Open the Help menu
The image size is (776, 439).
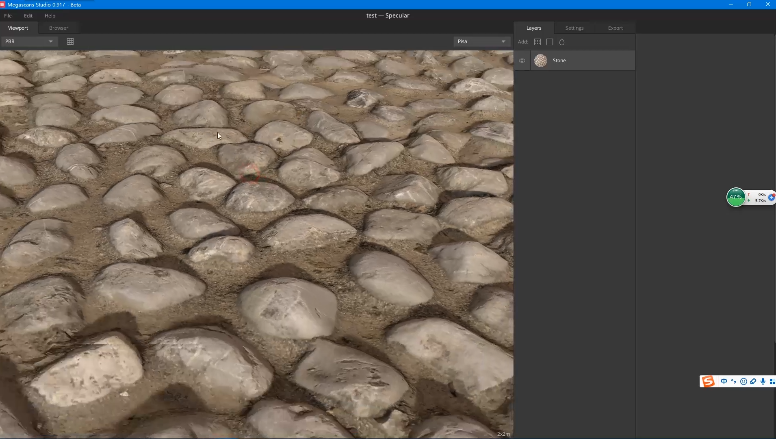(49, 16)
